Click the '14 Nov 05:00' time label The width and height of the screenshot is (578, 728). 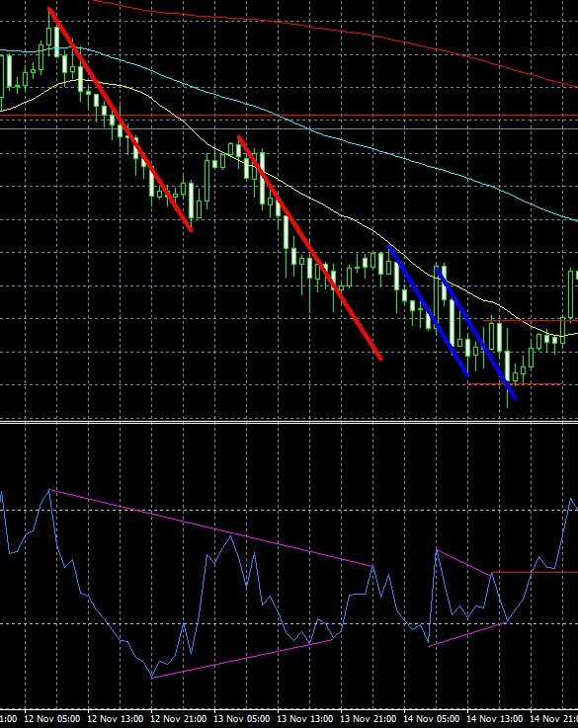pyautogui.click(x=432, y=719)
